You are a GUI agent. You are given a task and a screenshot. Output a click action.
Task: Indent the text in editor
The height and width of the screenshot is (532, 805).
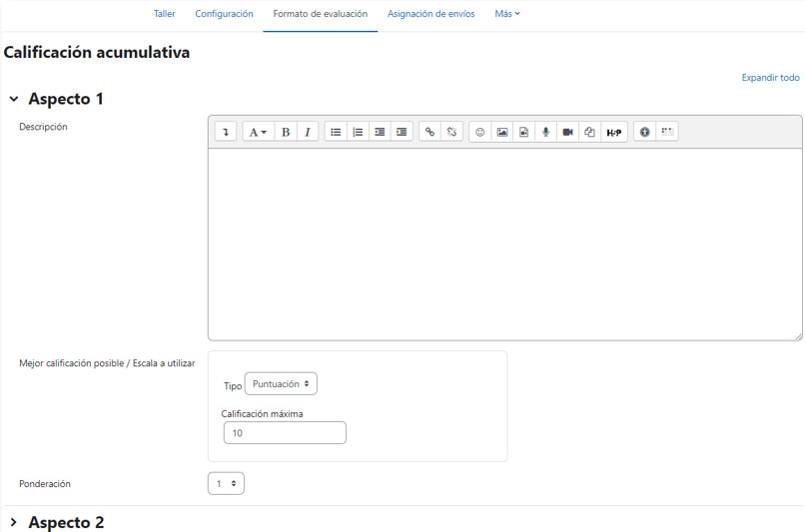pos(402,132)
